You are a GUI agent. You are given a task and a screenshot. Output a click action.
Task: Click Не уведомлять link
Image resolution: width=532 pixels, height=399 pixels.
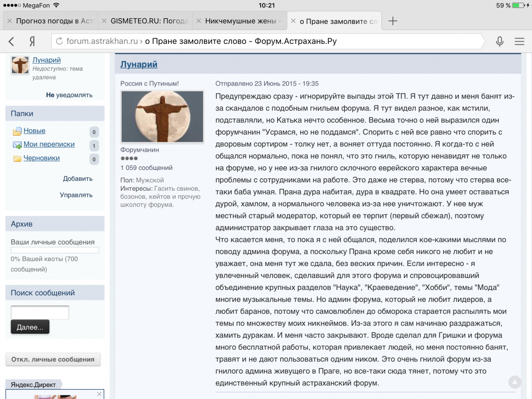(69, 95)
